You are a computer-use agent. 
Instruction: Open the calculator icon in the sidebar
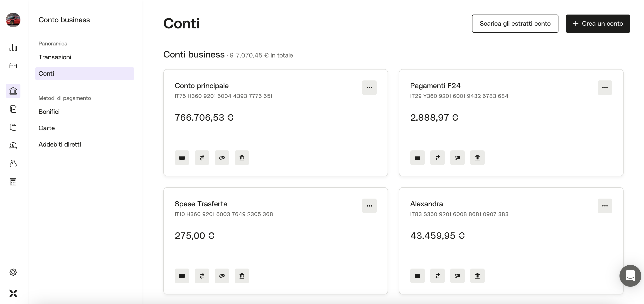[x=13, y=182]
